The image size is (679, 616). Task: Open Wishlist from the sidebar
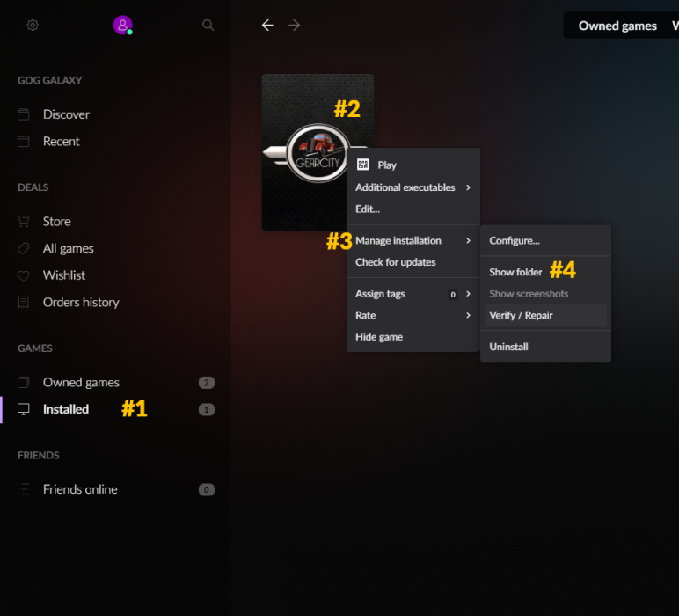coord(63,275)
